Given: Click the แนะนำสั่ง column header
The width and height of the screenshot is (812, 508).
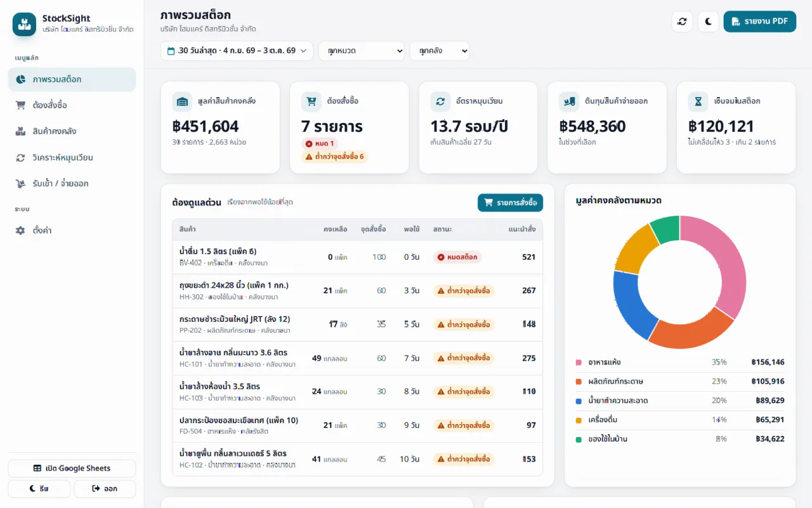Looking at the screenshot, I should coord(522,229).
